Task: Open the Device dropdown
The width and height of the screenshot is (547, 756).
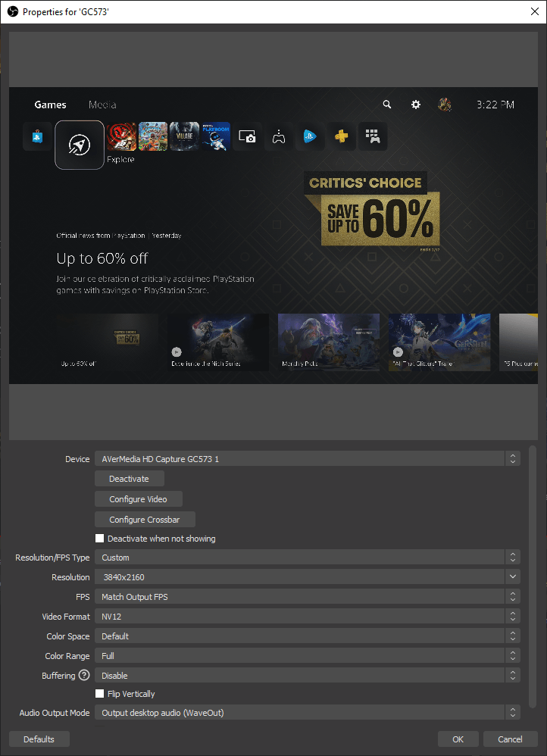Action: pos(308,459)
